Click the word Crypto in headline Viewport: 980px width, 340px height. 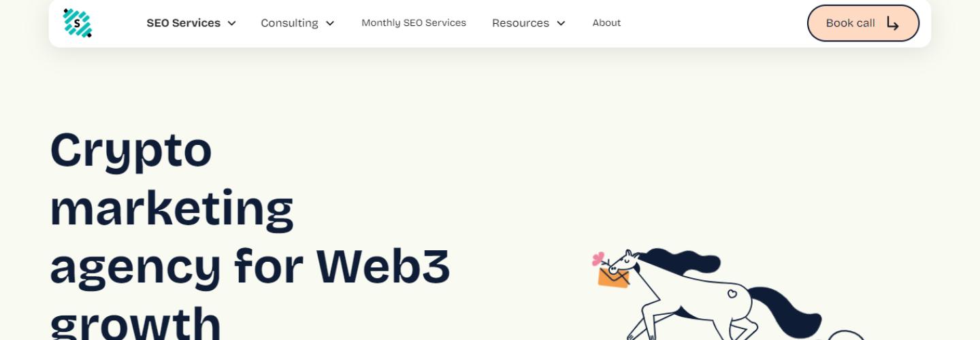pos(131,151)
